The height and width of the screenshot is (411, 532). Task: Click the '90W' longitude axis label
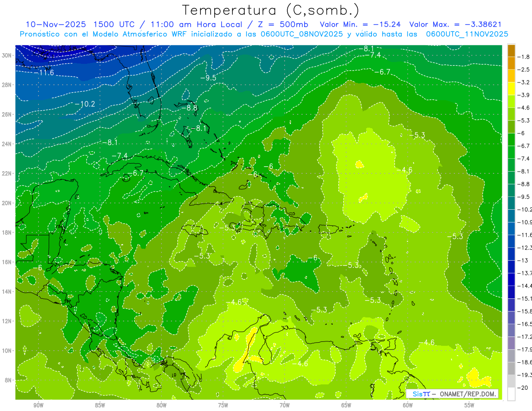click(38, 405)
